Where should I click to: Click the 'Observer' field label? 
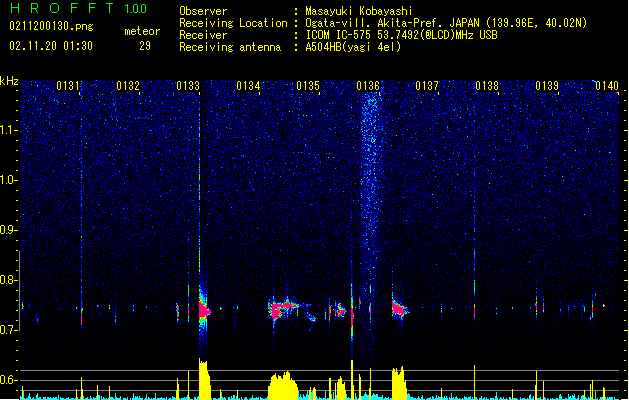203,11
